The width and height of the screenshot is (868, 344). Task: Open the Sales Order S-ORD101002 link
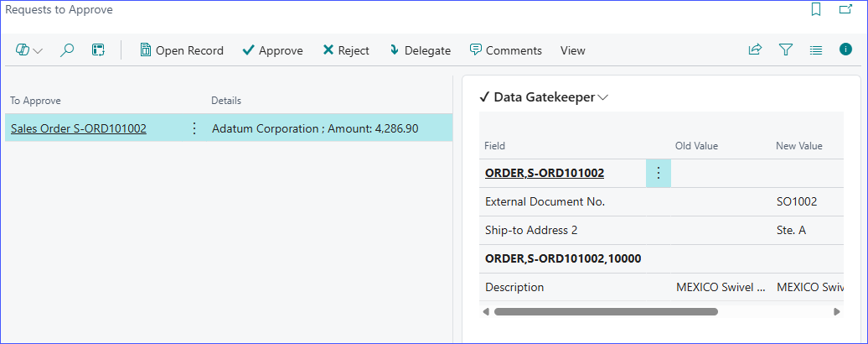(x=79, y=128)
